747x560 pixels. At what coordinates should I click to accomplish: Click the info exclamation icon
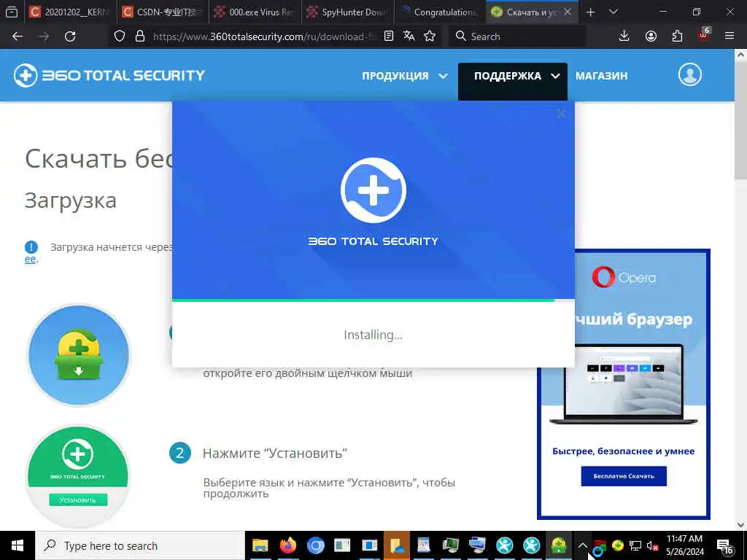click(x=31, y=247)
